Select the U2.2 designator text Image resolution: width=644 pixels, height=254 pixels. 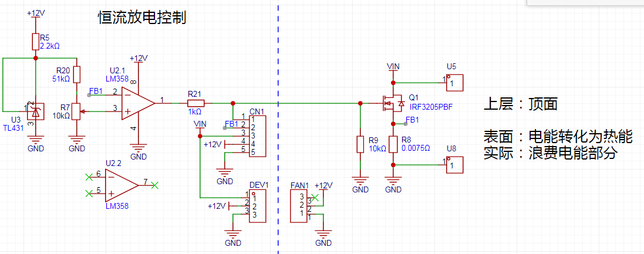113,164
